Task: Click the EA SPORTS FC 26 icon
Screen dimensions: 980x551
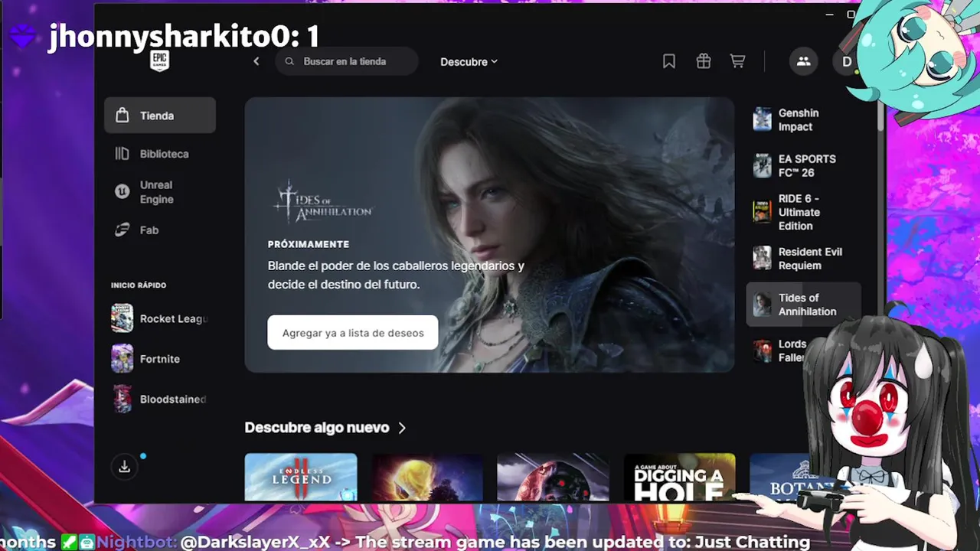Action: click(x=762, y=165)
